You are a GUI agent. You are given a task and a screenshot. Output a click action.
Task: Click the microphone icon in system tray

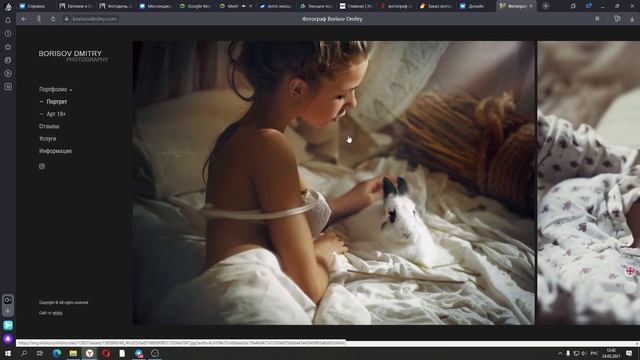point(568,353)
